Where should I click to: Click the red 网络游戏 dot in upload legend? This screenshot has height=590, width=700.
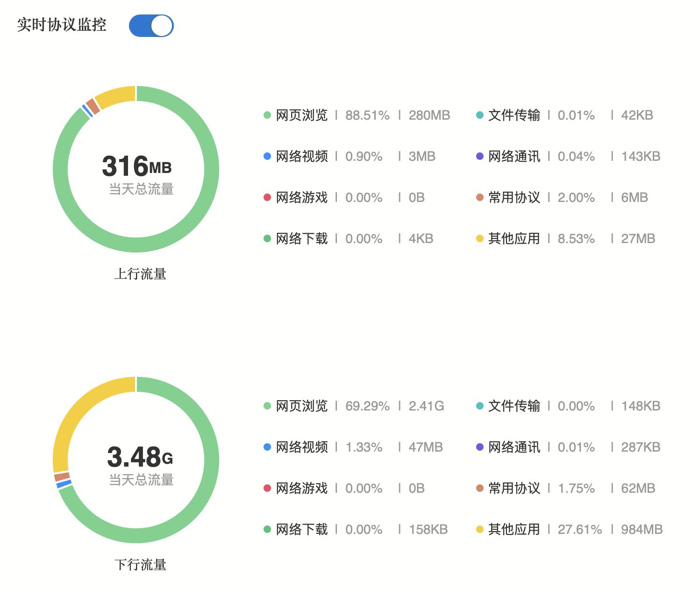tap(267, 197)
